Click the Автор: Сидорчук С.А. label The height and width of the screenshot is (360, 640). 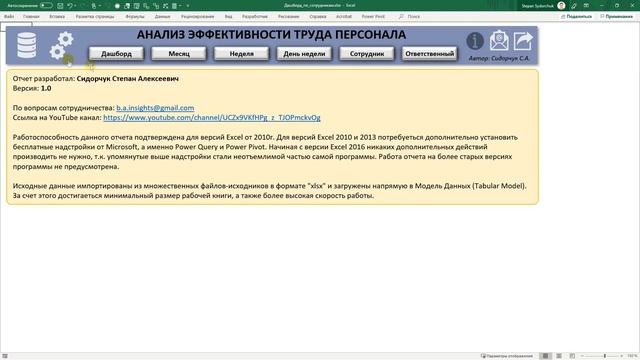[x=499, y=58]
